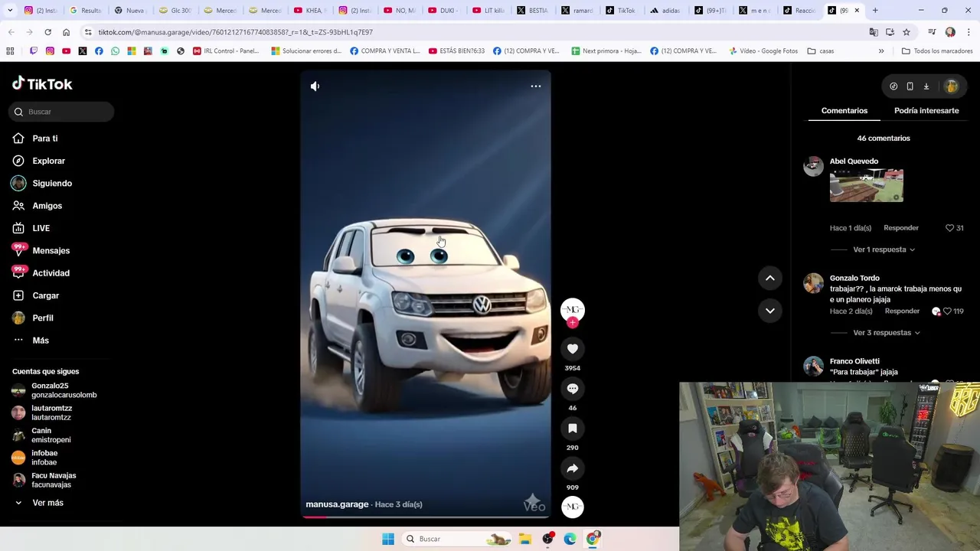Image resolution: width=980 pixels, height=551 pixels.
Task: Switch to the Comentarios tab
Action: click(844, 111)
